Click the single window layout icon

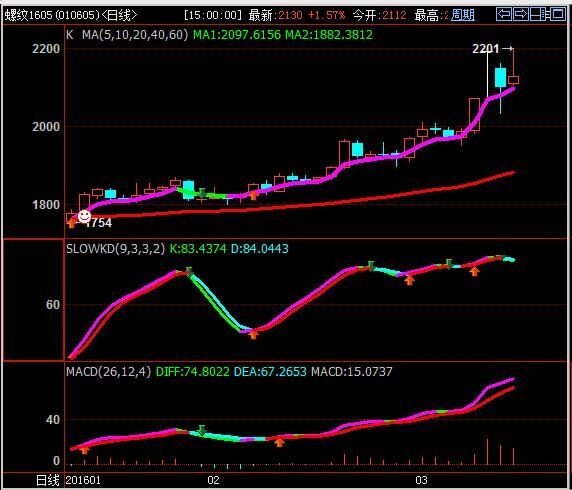(558, 15)
